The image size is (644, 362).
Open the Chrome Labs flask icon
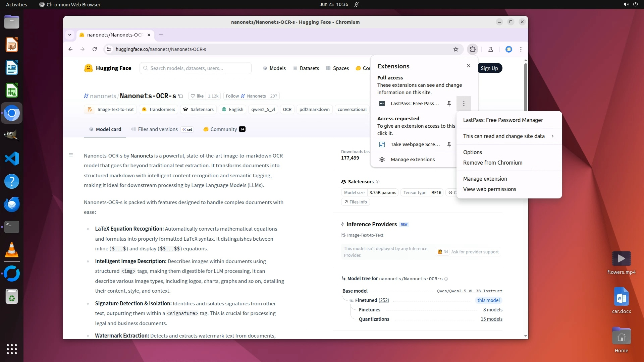click(x=490, y=49)
